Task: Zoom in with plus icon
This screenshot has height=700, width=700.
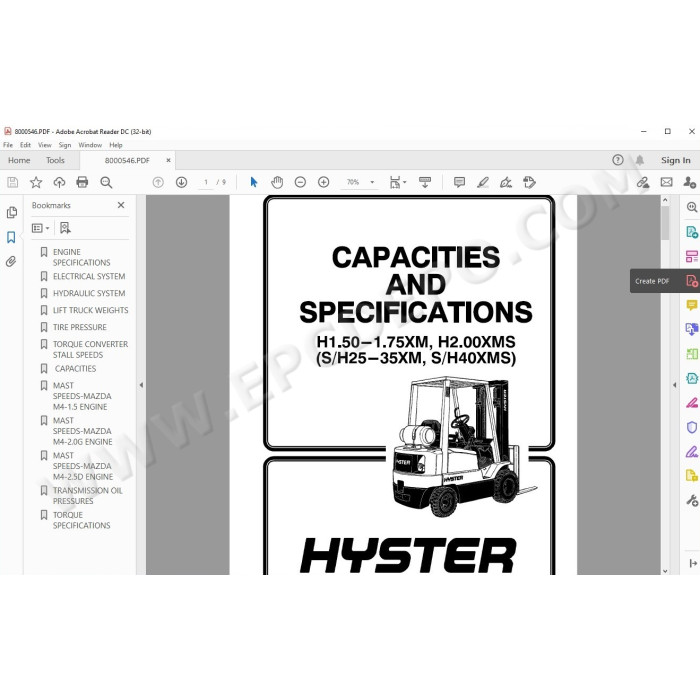Action: (324, 182)
